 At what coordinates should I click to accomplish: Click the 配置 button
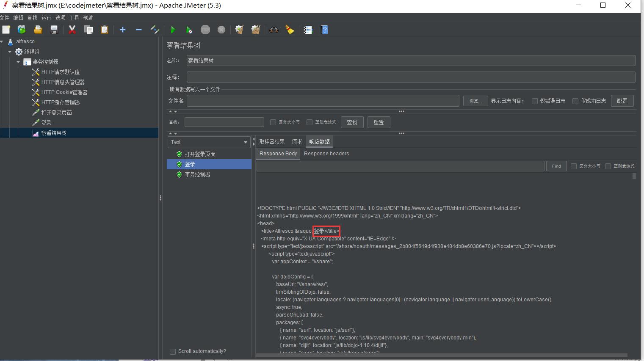[x=622, y=101]
